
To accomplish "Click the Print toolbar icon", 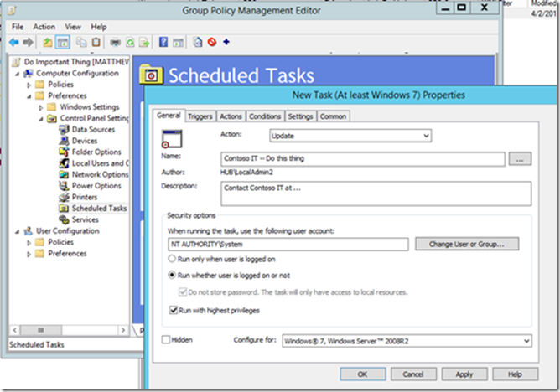I will pyautogui.click(x=115, y=43).
